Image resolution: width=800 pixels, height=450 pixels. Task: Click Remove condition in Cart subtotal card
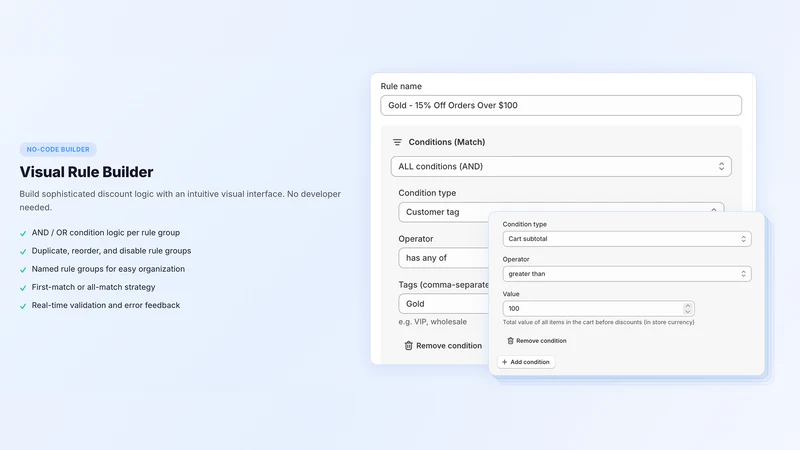point(537,341)
